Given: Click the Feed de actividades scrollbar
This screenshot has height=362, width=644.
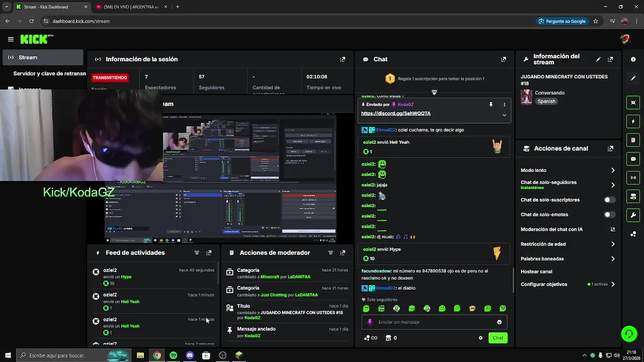Looking at the screenshot, I should pyautogui.click(x=218, y=273).
